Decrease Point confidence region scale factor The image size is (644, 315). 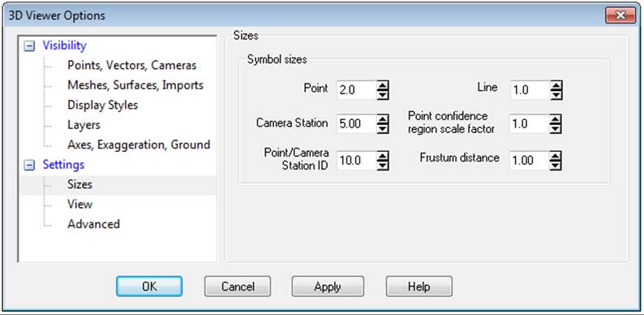556,129
